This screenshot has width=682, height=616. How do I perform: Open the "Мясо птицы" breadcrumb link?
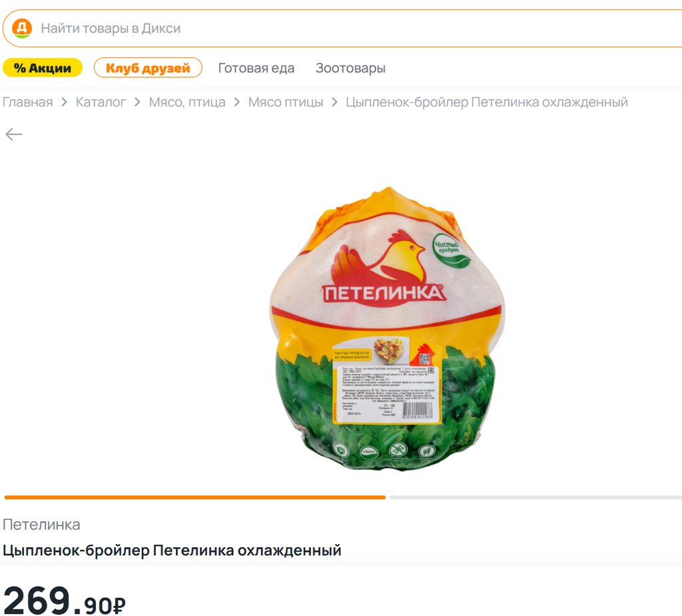coord(286,103)
